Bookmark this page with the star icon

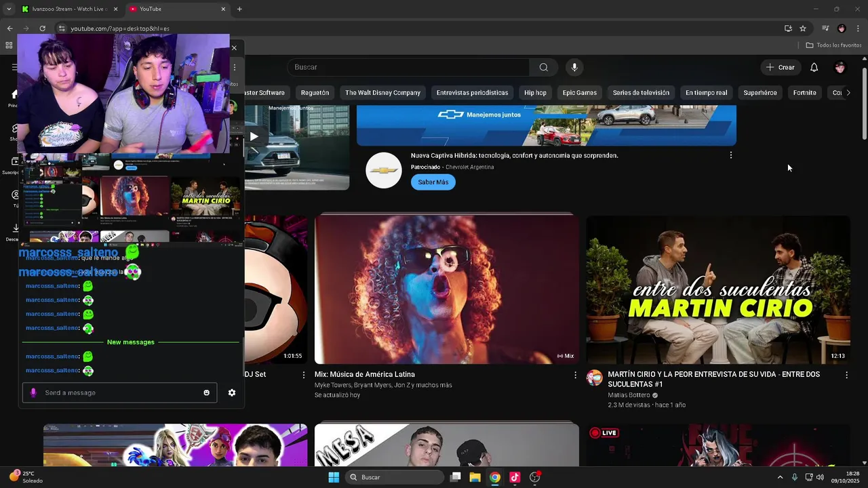pos(803,28)
